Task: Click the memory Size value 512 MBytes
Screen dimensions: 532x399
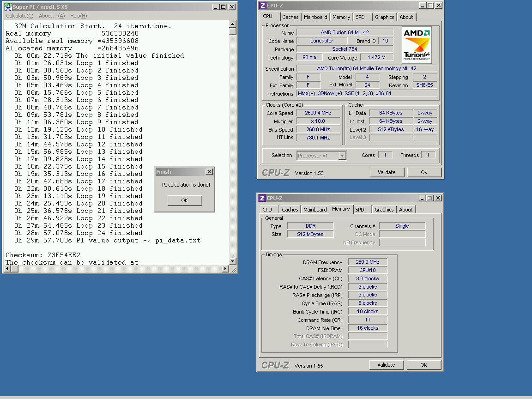Action: tap(310, 234)
